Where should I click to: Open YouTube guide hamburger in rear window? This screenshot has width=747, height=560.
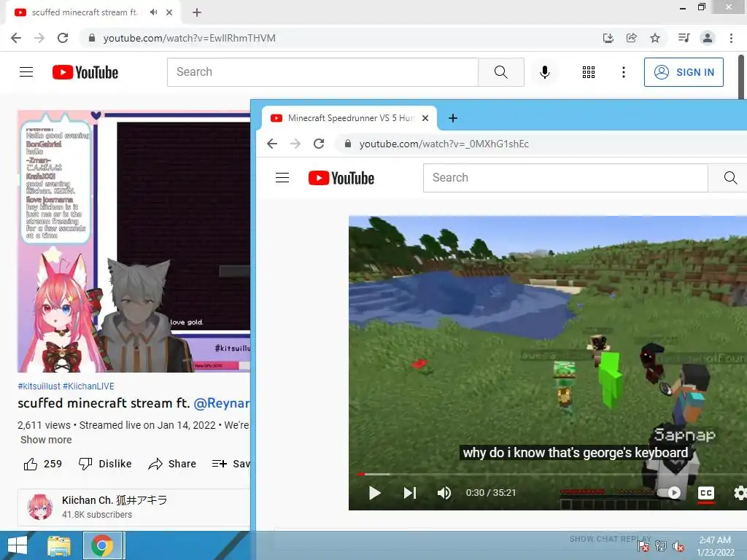pos(26,72)
